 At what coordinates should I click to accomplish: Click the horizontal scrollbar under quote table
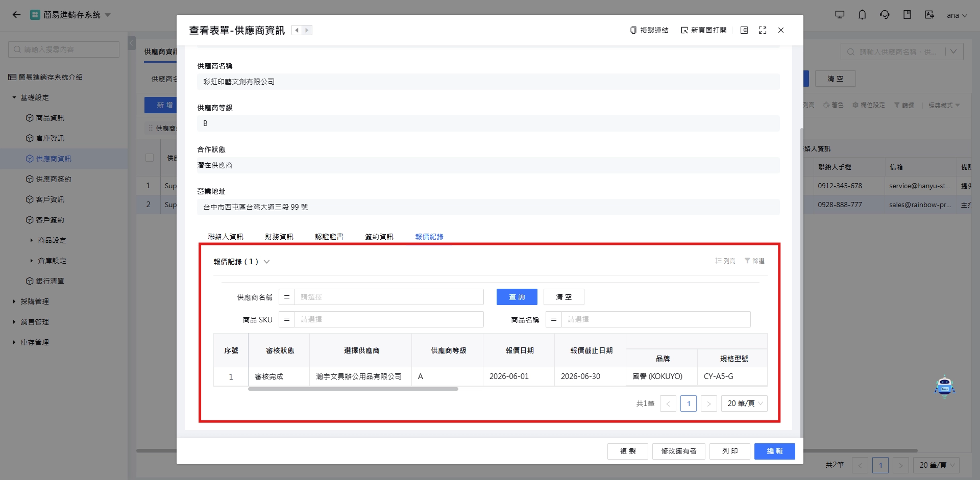353,389
